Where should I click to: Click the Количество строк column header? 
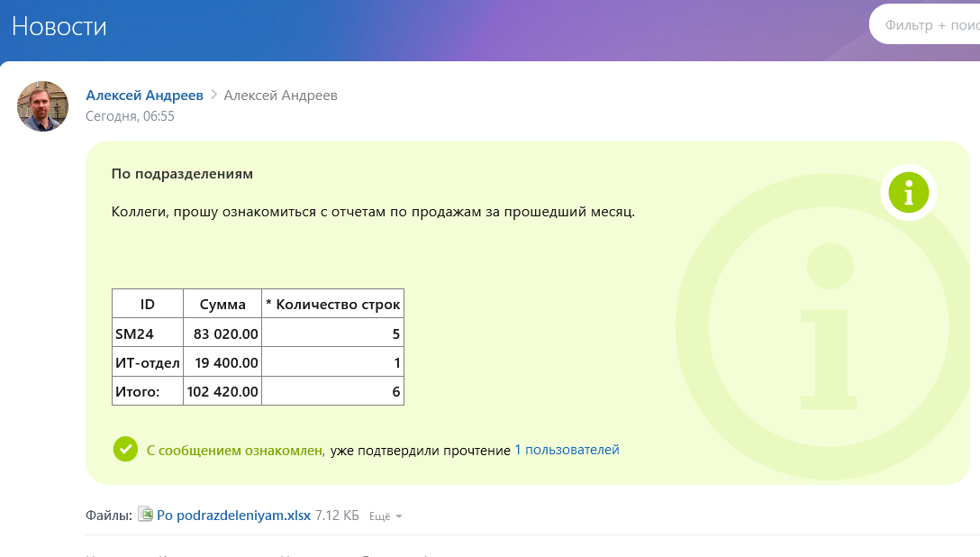332,305
